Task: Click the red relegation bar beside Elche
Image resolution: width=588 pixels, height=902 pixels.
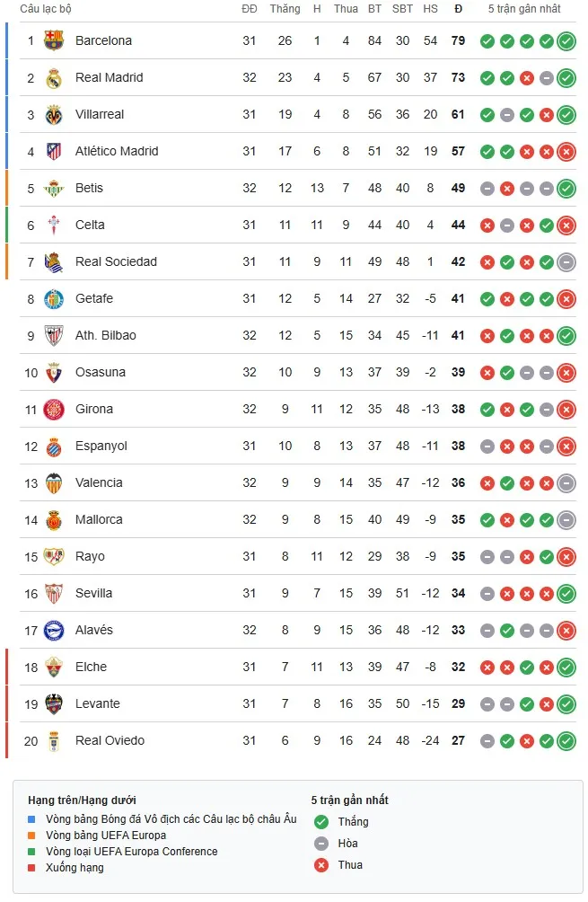Action: click(x=8, y=667)
